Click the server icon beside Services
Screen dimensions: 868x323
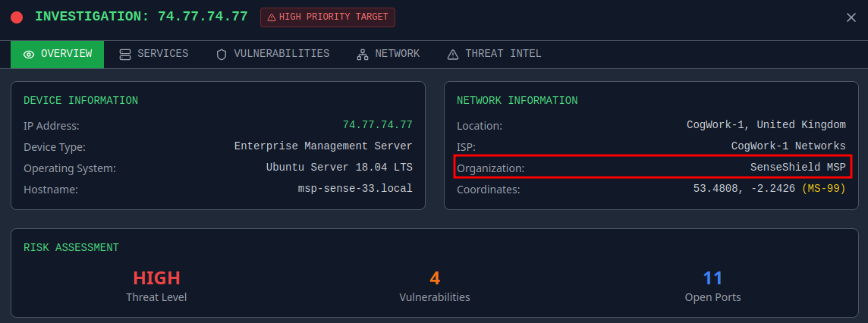click(x=125, y=55)
